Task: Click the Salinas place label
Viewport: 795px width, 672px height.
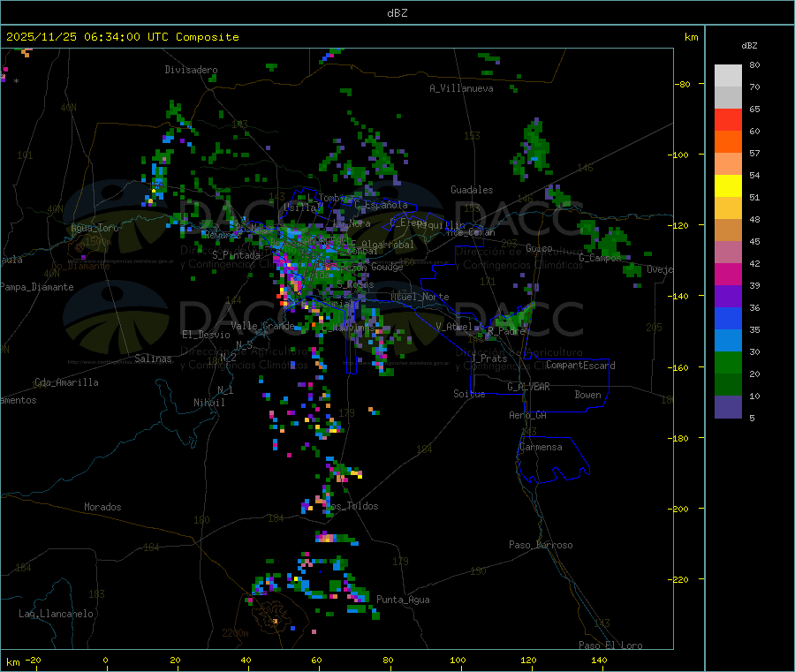Action: 153,359
